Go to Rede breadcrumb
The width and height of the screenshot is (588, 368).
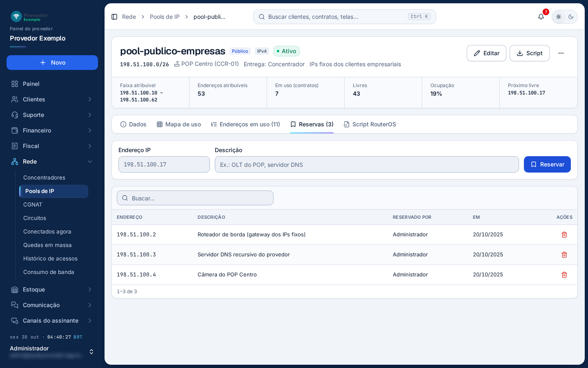coord(129,17)
